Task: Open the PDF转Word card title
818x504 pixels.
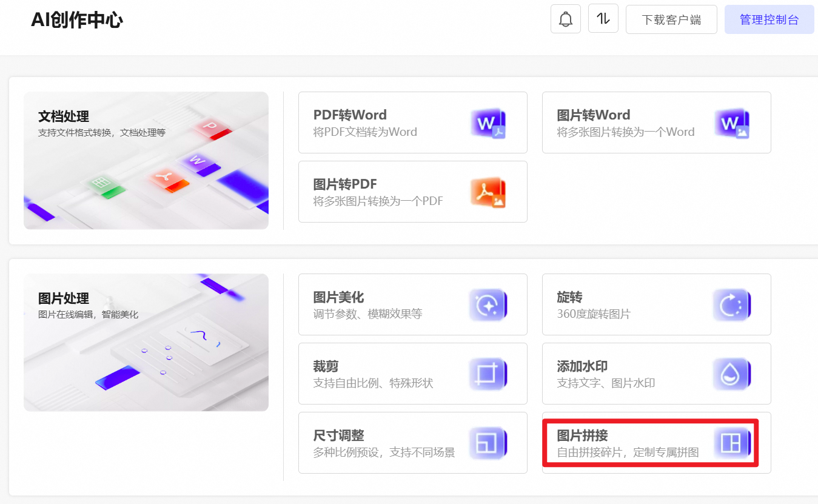Action: click(350, 115)
